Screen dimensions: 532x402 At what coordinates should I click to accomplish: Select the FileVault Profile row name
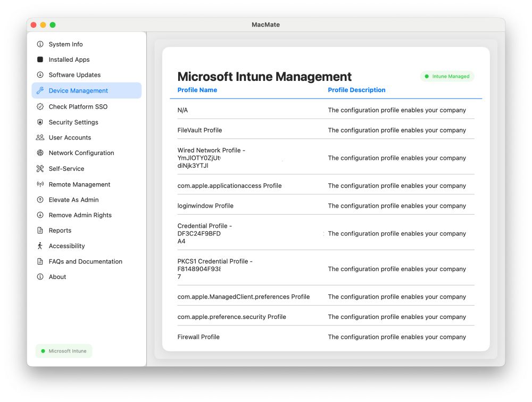click(x=199, y=130)
